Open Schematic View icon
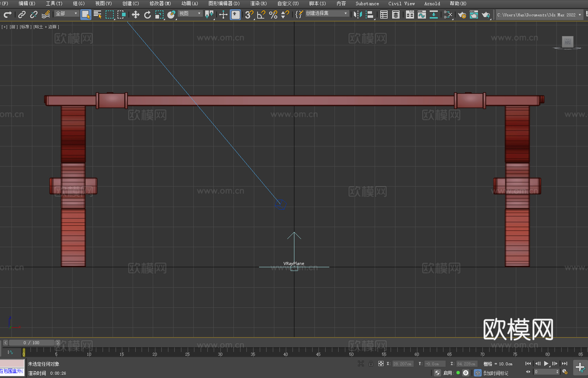 pos(434,14)
